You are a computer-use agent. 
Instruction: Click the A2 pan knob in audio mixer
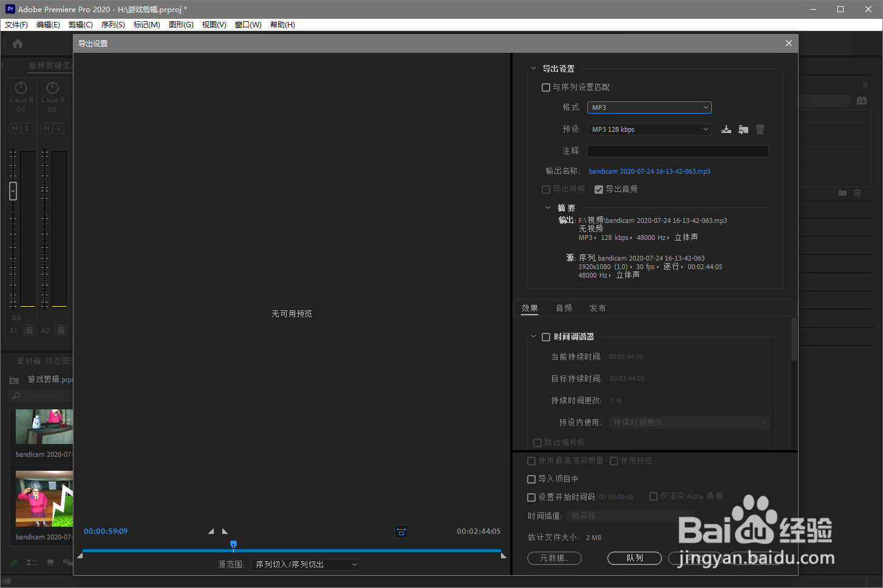point(52,88)
